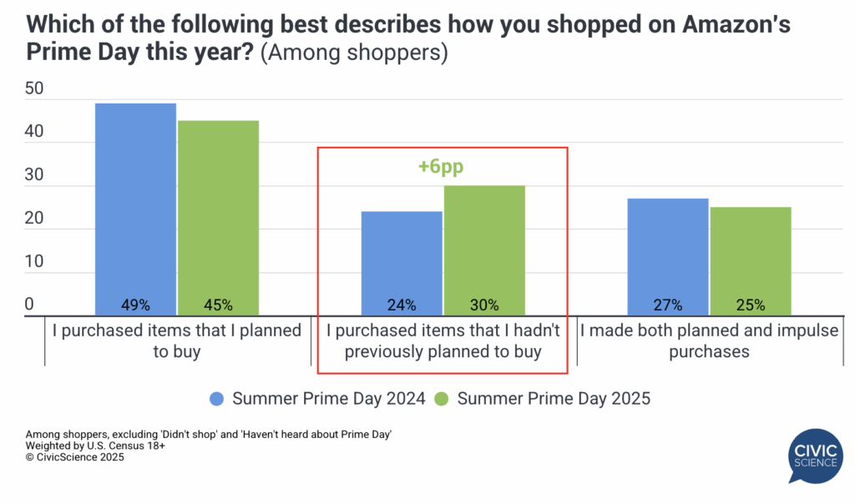Click the '© CivicScience 2025' copyright text
This screenshot has height=504, width=855.
tap(75, 457)
